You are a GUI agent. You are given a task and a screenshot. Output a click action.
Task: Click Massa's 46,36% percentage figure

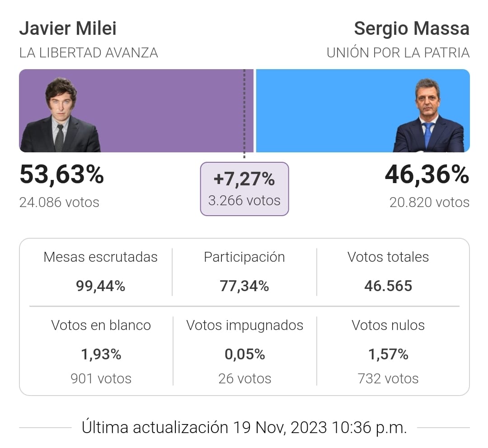[427, 175]
